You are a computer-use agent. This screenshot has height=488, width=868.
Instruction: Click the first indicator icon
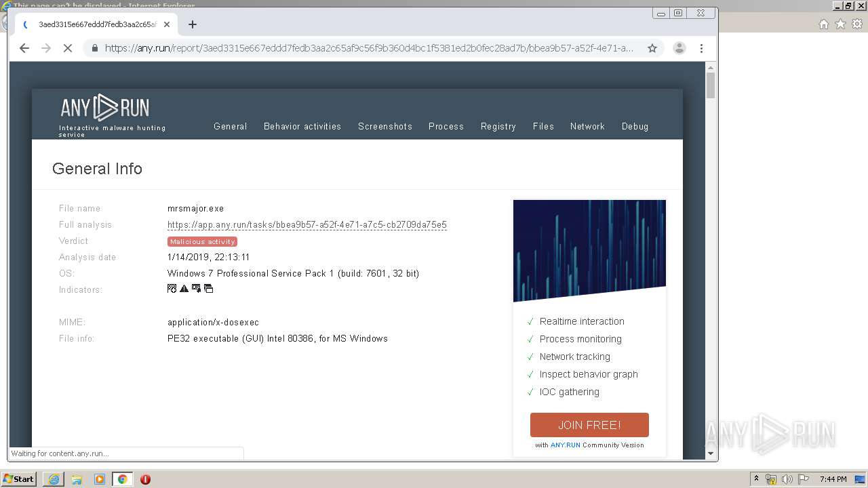[x=172, y=289]
